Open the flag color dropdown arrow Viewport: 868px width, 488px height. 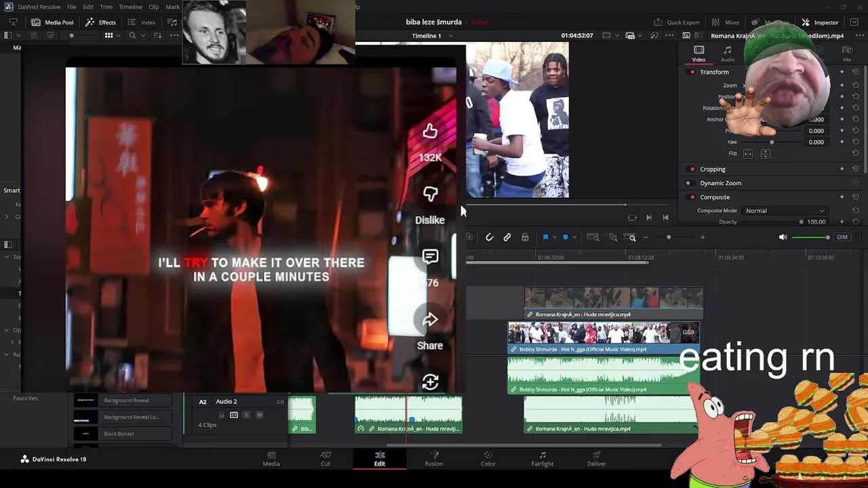[x=554, y=237]
